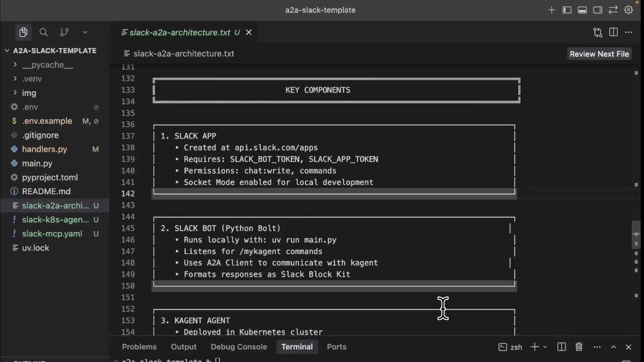Click 'Listens for /mykagent commands' text
Viewport: 644px width, 362px height.
(253, 251)
